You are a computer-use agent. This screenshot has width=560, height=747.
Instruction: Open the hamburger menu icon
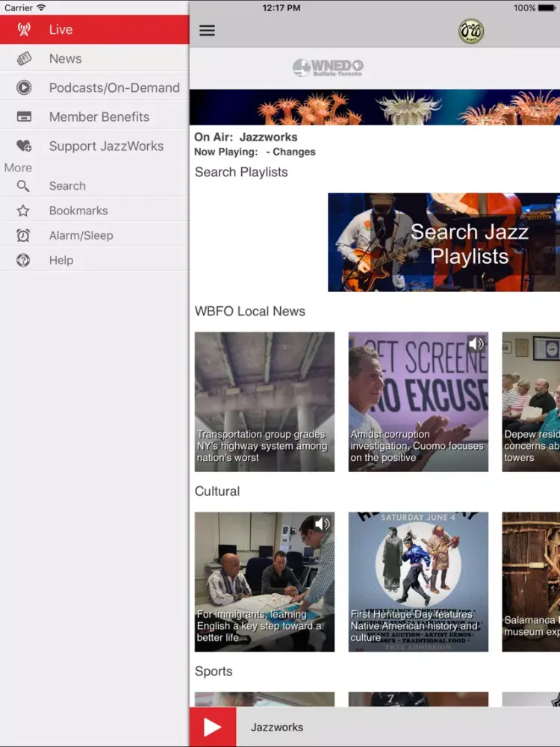pyautogui.click(x=207, y=31)
